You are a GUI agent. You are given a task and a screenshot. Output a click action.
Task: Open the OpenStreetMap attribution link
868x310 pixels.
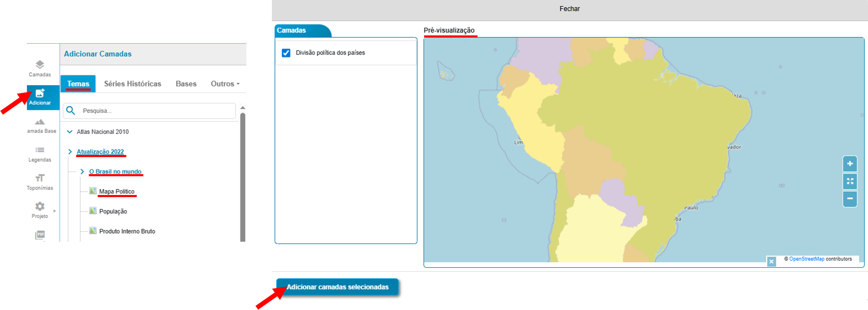point(806,259)
